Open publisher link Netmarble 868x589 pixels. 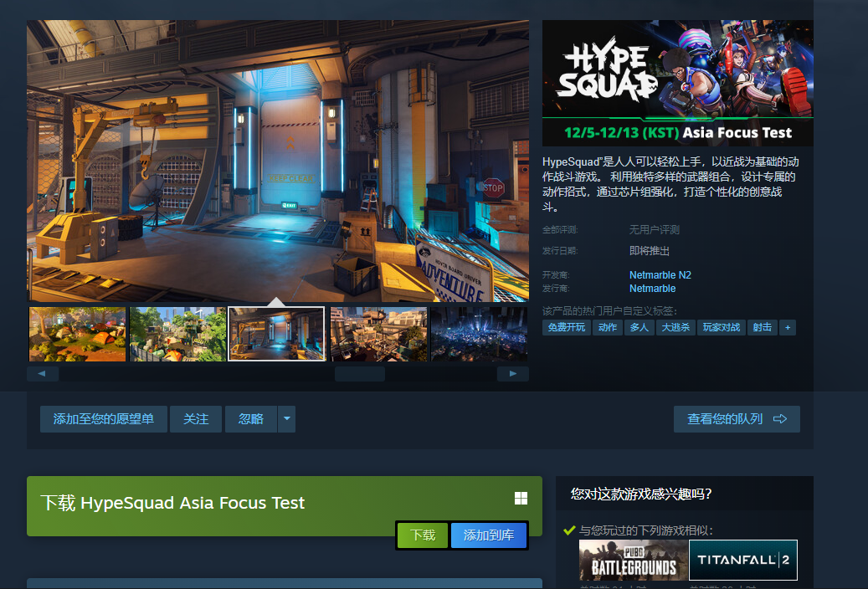(x=652, y=288)
